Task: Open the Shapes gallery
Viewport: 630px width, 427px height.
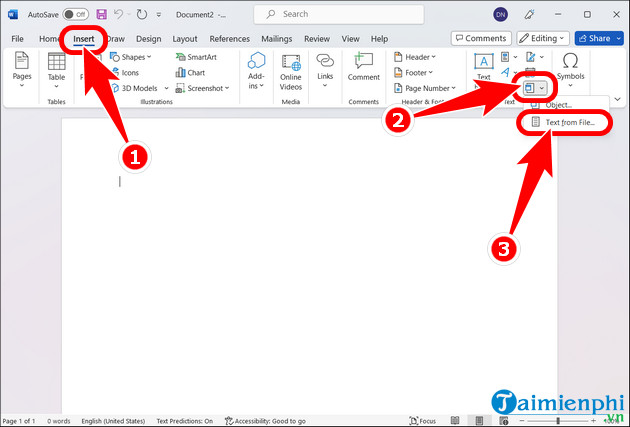Action: [x=131, y=57]
